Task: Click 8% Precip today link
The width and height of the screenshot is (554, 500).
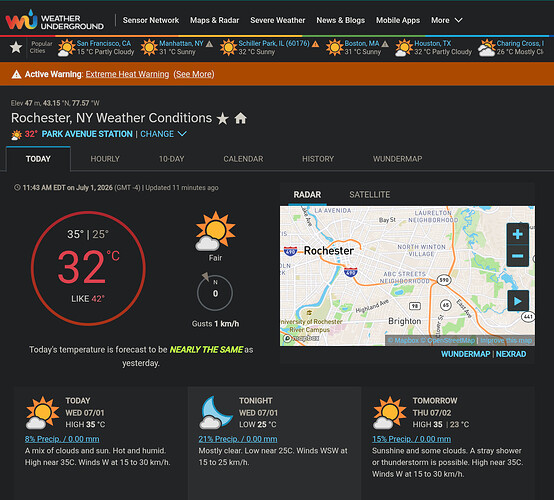Action: tap(62, 439)
